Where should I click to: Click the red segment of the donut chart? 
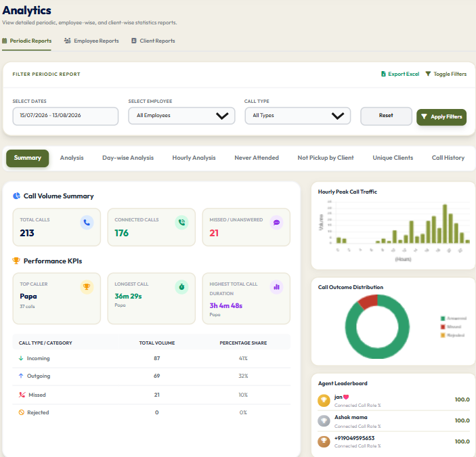pyautogui.click(x=368, y=301)
